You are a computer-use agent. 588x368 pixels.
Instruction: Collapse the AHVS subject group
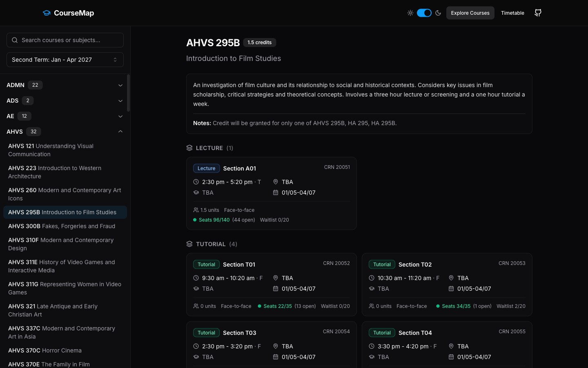click(65, 132)
